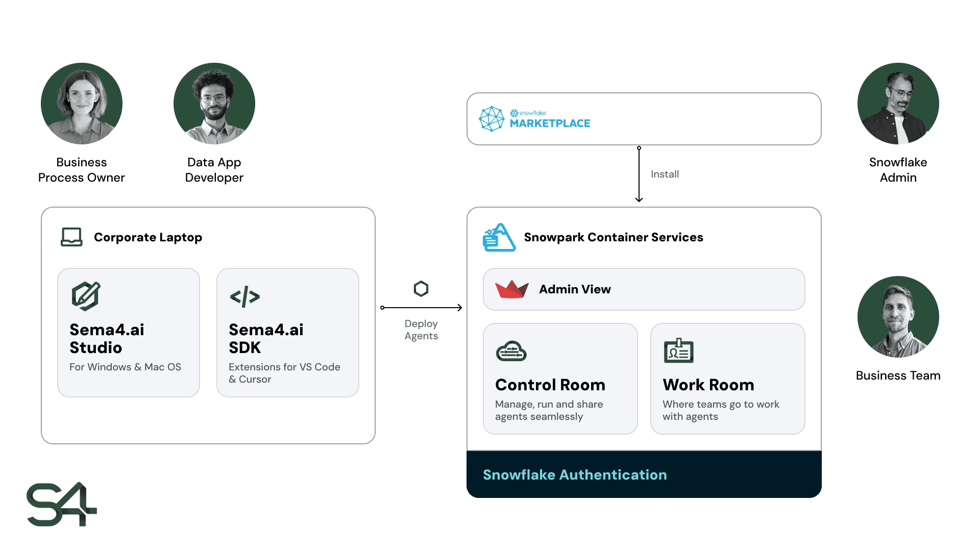Click the MARKETPLACE wordmark text

[x=550, y=123]
